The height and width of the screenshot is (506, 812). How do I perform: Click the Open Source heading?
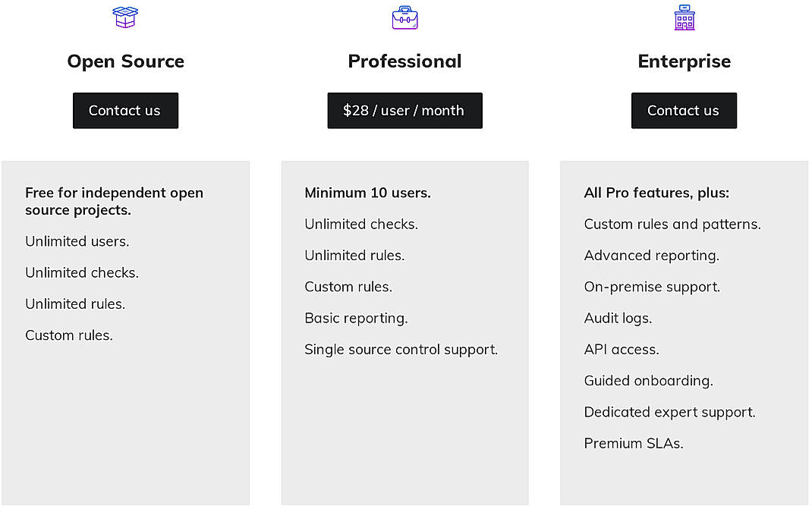click(x=125, y=61)
